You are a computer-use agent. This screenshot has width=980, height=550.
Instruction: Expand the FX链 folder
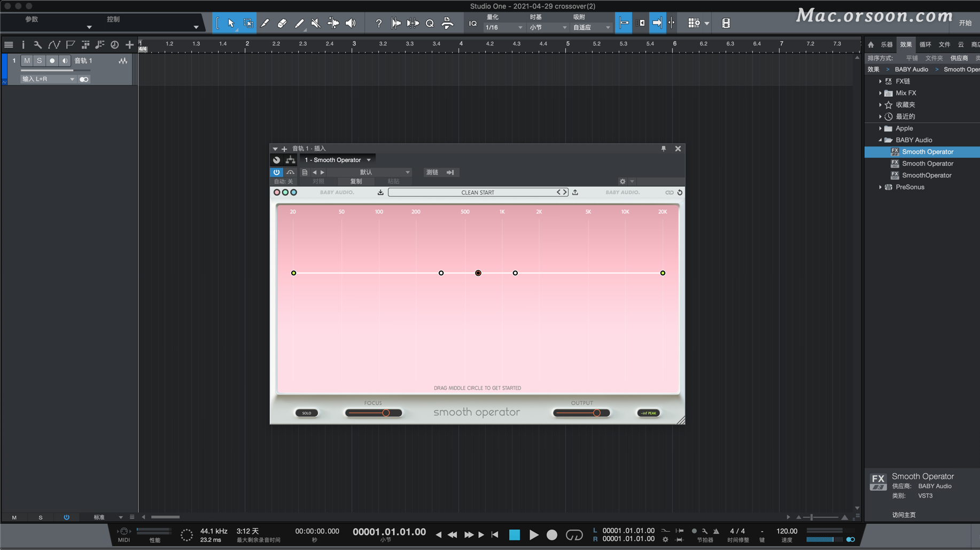pyautogui.click(x=880, y=81)
